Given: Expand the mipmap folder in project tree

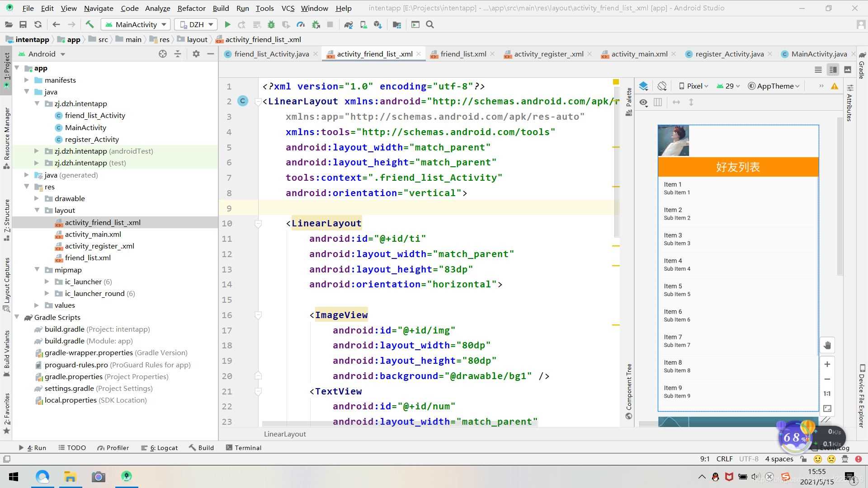Looking at the screenshot, I should 37,269.
